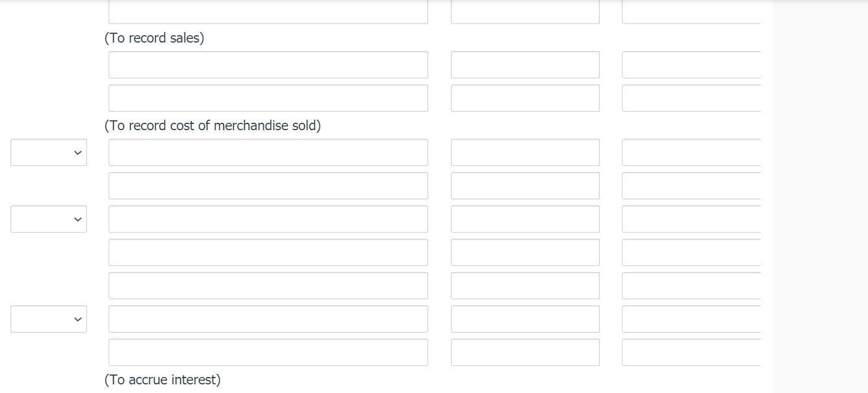Click the account field above '(To record cost of merchandise sold)'
868x393 pixels.
(x=268, y=97)
